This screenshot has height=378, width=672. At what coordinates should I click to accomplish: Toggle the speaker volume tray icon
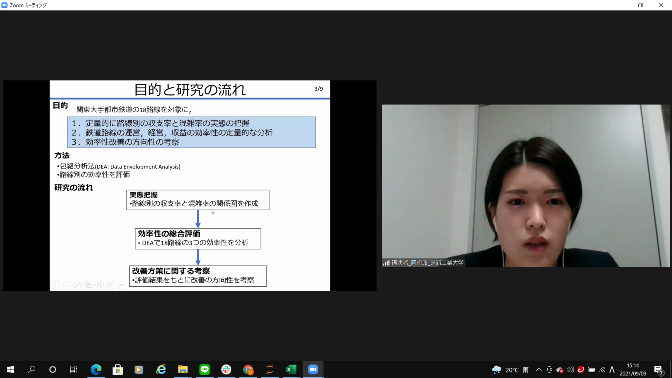570,370
